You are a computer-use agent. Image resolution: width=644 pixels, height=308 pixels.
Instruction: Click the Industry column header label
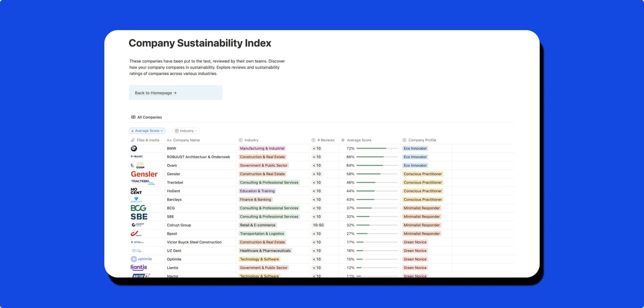pos(251,140)
